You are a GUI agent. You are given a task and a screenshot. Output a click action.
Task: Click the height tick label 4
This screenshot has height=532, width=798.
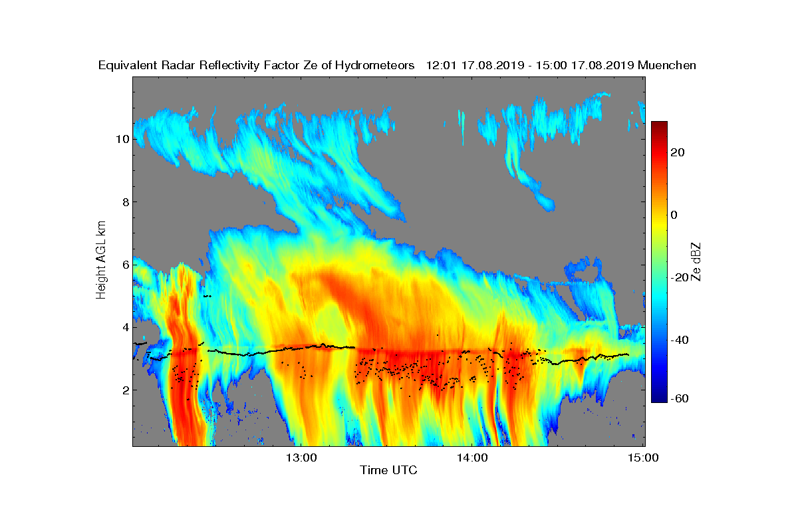pos(124,327)
